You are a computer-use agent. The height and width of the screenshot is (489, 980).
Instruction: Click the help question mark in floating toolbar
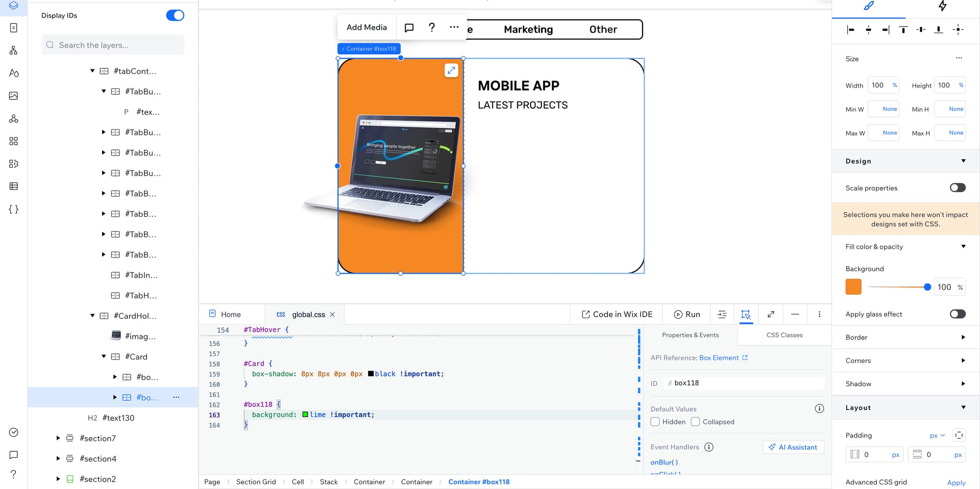pyautogui.click(x=432, y=28)
